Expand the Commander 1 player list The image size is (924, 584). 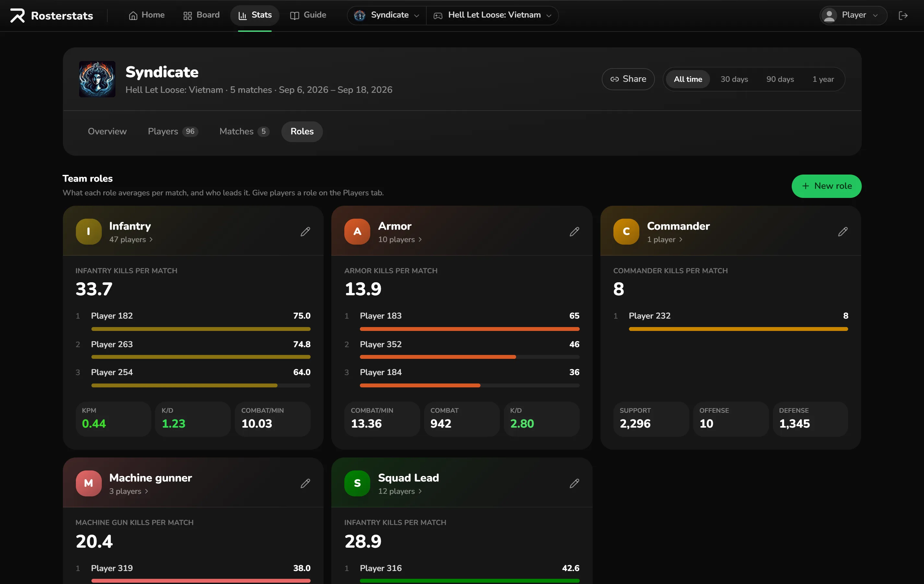pos(665,239)
